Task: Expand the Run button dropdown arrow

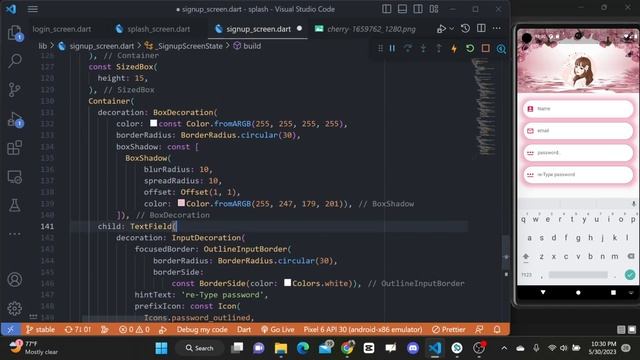Action: (451, 29)
